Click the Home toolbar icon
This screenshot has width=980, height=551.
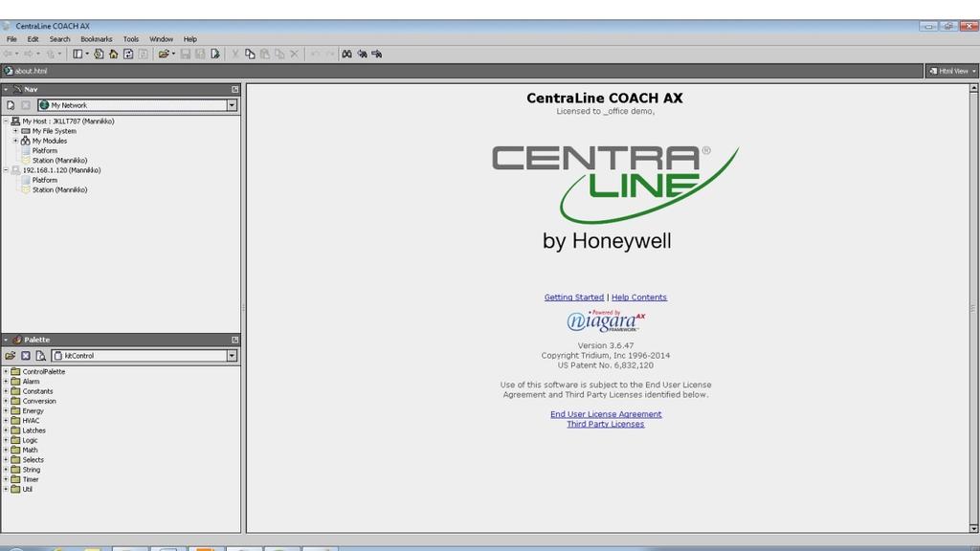(113, 55)
